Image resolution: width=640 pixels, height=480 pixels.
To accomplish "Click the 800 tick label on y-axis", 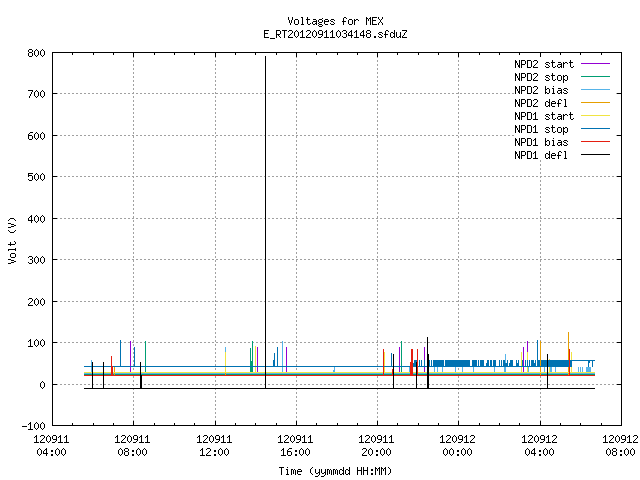I will point(36,53).
